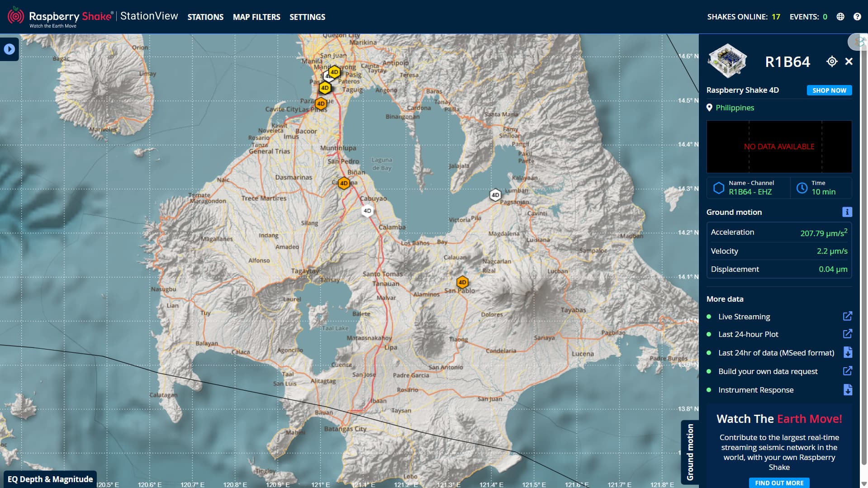This screenshot has width=868, height=488.
Task: Open the language globe icon
Action: (x=840, y=17)
